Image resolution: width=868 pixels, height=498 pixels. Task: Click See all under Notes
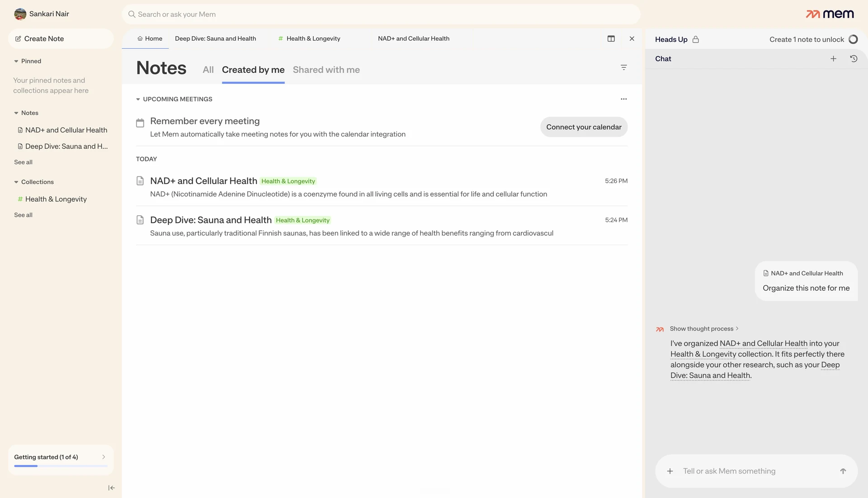[x=23, y=162]
